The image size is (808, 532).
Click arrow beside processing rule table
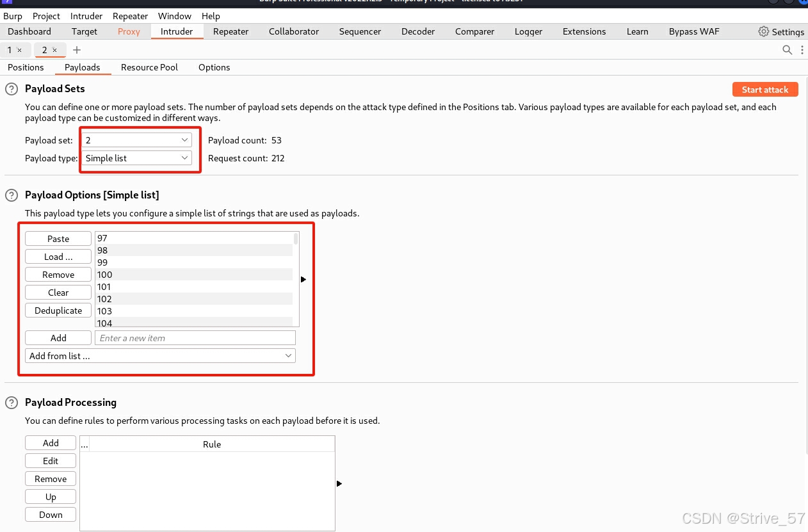pyautogui.click(x=339, y=483)
